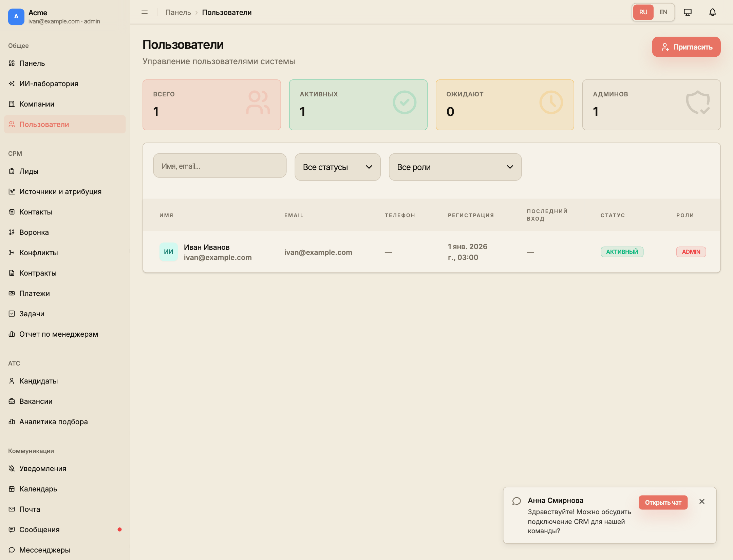Screen dimensions: 733x560
Task: Open Кандидаты in the sidebar
Action: pyautogui.click(x=65, y=381)
